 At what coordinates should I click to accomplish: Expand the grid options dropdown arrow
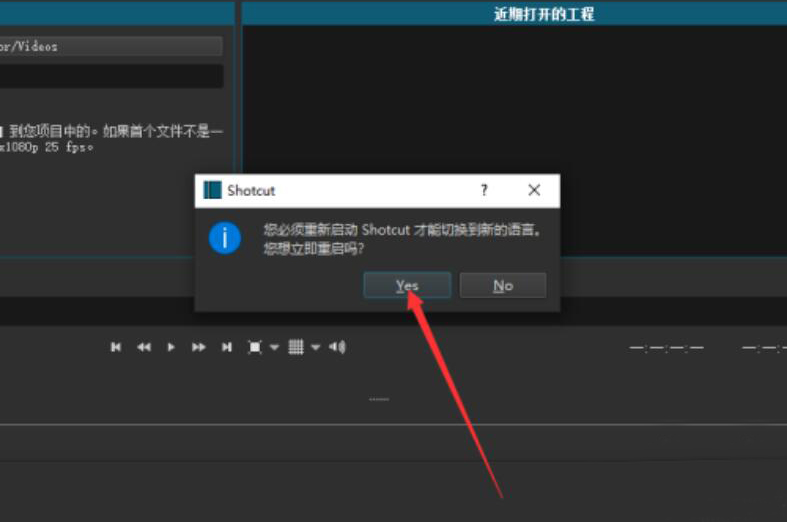316,347
